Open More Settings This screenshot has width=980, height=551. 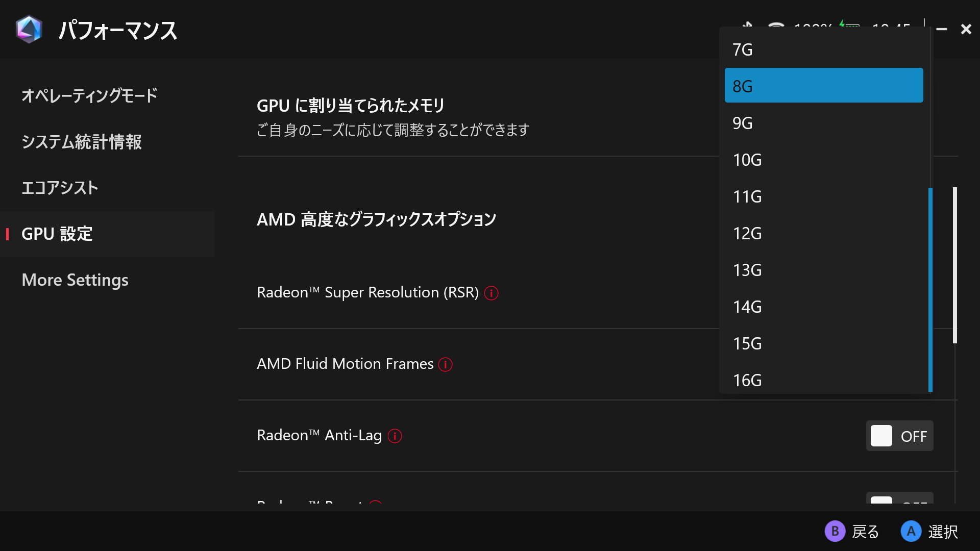(x=75, y=280)
